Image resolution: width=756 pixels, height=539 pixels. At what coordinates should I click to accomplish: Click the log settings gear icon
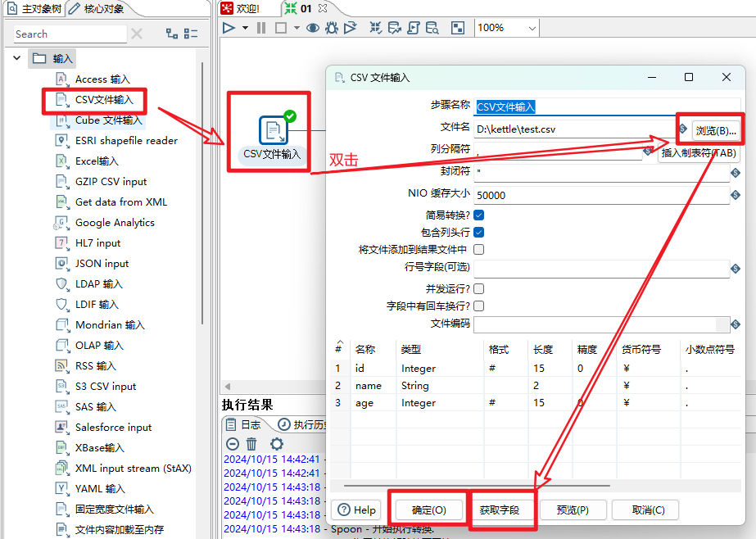coord(277,444)
